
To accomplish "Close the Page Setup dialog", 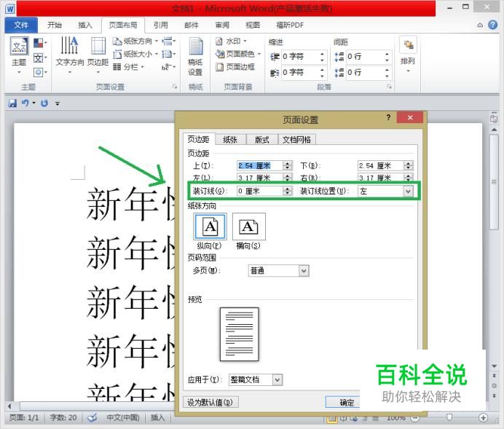I will coord(410,117).
